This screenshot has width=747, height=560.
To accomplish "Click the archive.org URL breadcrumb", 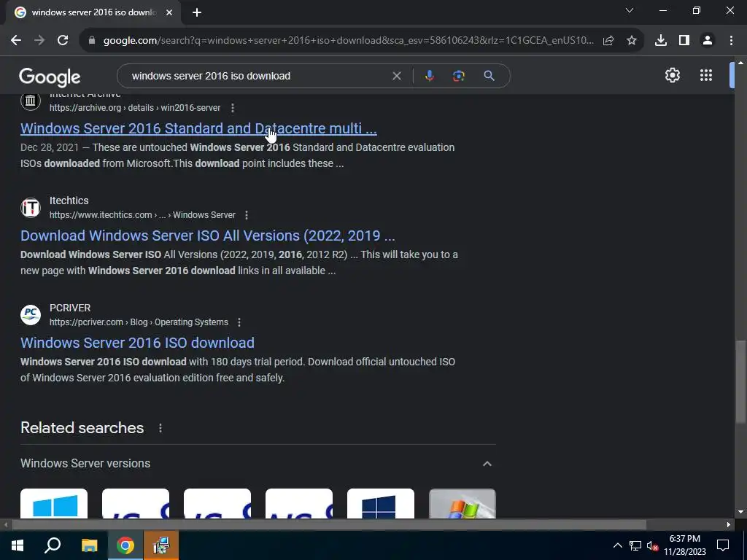I will click(135, 108).
